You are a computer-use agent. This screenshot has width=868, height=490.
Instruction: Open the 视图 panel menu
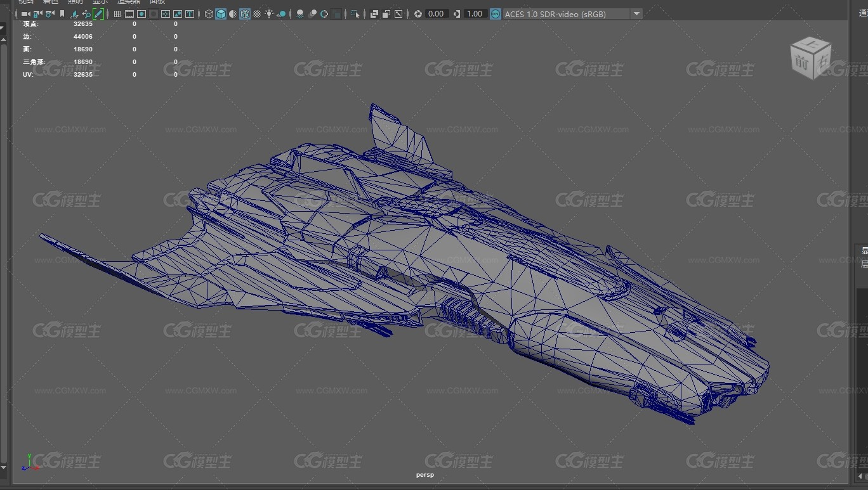click(26, 2)
